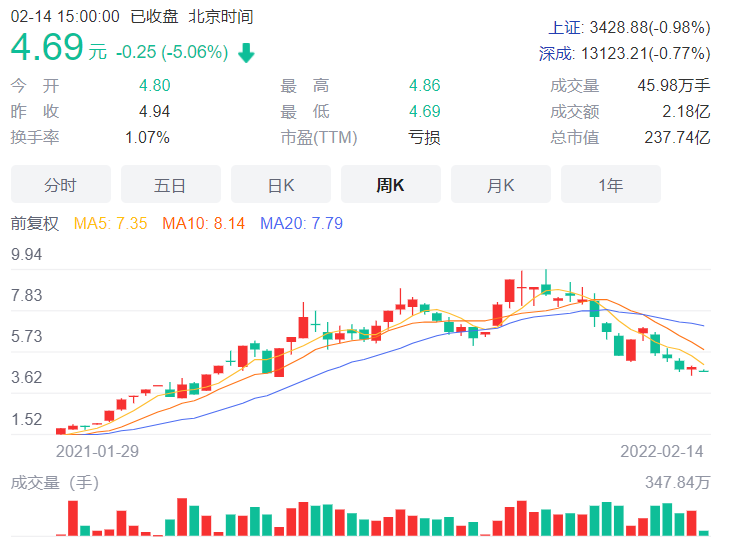Show the 1年 chart tab
Screen dimensions: 731x544
611,185
